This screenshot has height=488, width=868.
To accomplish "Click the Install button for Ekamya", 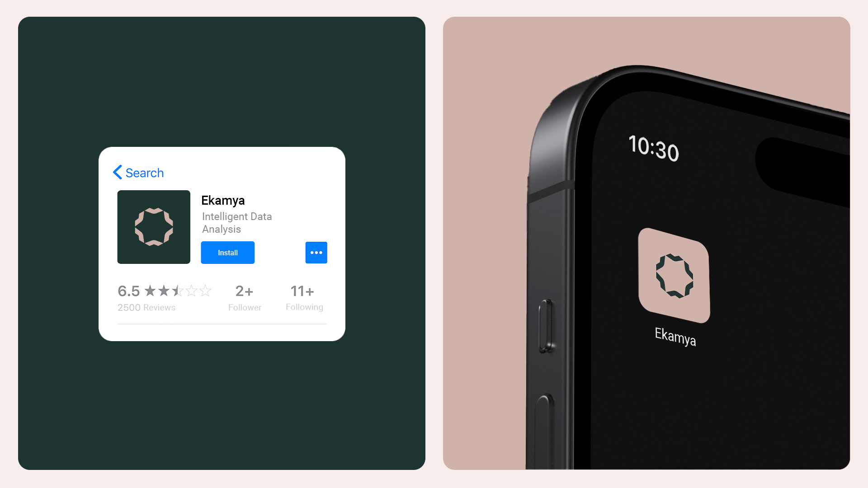I will coord(228,252).
